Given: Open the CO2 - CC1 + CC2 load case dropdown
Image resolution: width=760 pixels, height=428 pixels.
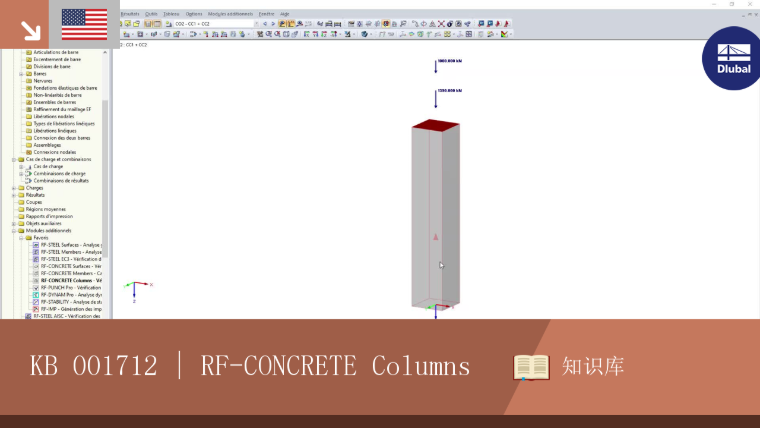Looking at the screenshot, I should point(217,24).
